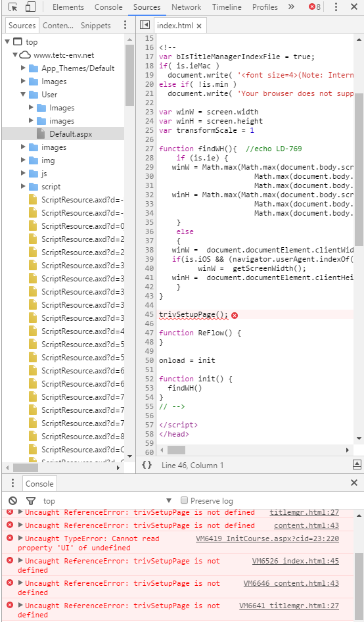Collapse the www.tetc-env.net node
364x622 pixels.
pos(15,55)
